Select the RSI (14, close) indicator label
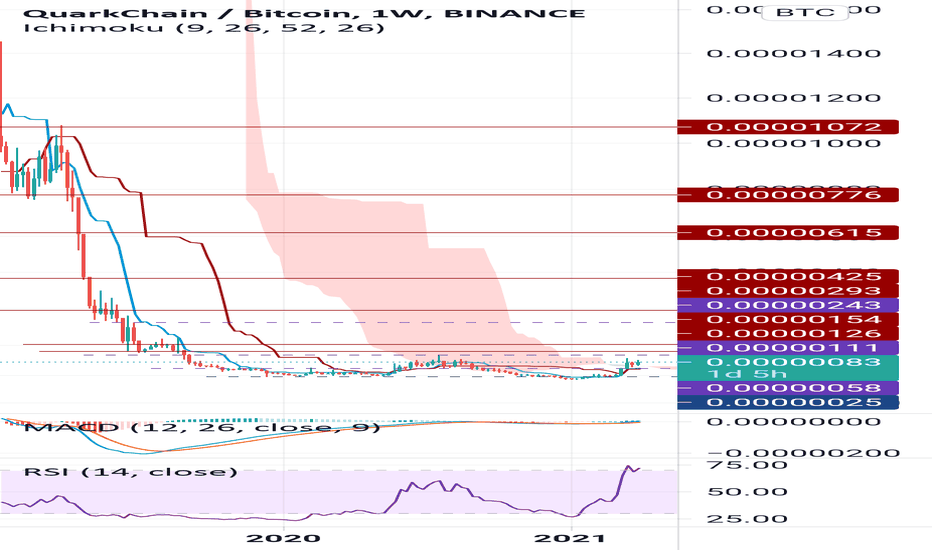932x550 pixels. coord(130,472)
